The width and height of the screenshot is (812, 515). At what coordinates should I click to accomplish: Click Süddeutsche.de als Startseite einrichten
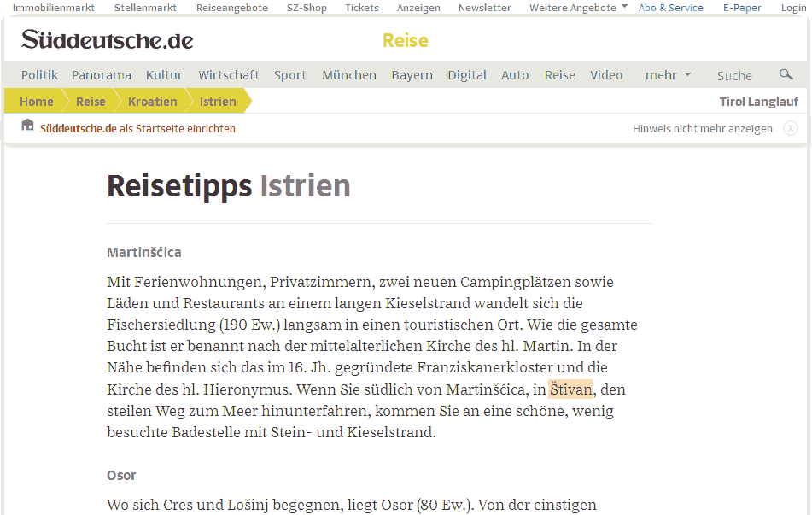[137, 128]
